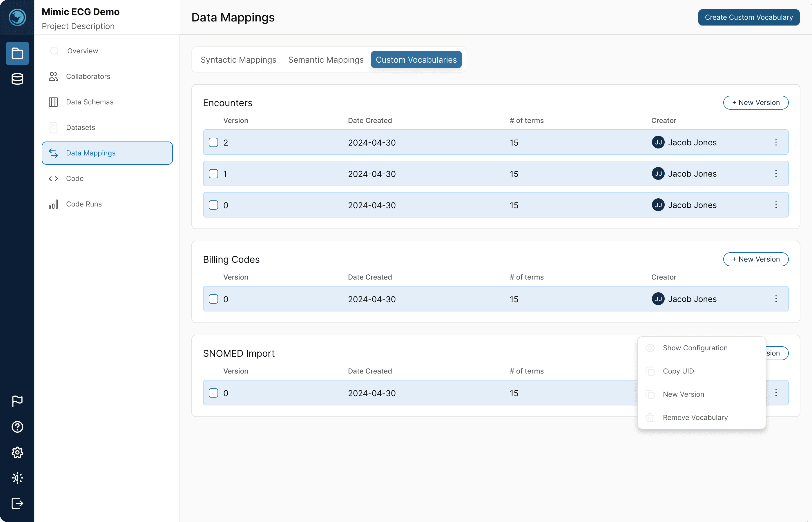Open options menu for Encounters version 0
This screenshot has height=522, width=812.
[x=776, y=205]
